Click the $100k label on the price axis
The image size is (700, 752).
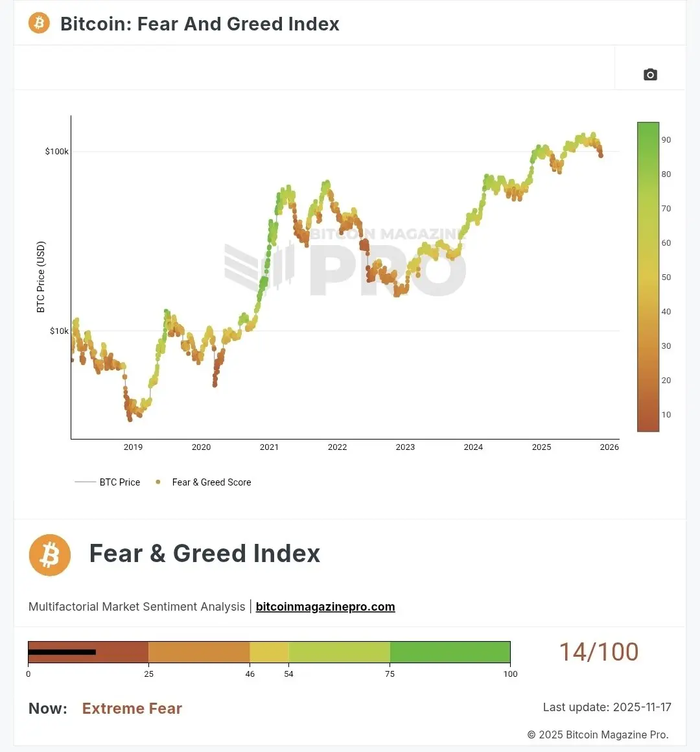click(x=56, y=152)
